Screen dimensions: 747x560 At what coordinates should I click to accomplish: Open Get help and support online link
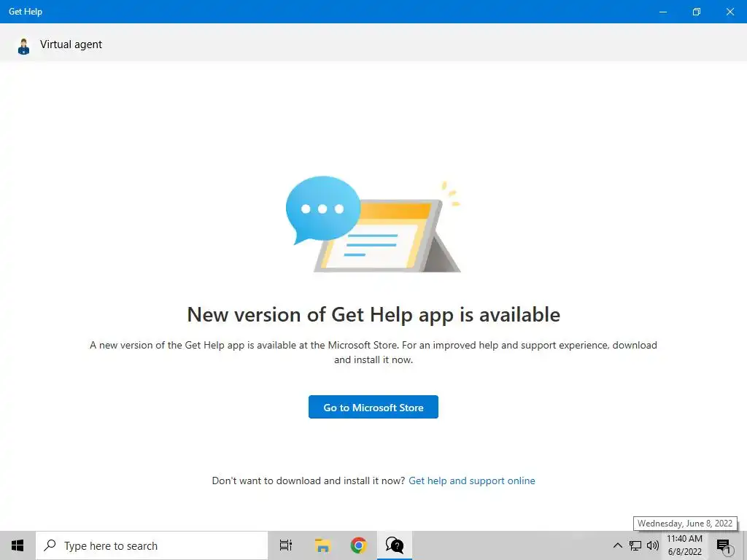click(472, 481)
